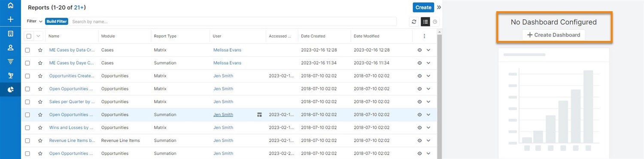Screen dimensions: 644x159
Task: Star the Sales per Quarter report
Action: (x=40, y=102)
